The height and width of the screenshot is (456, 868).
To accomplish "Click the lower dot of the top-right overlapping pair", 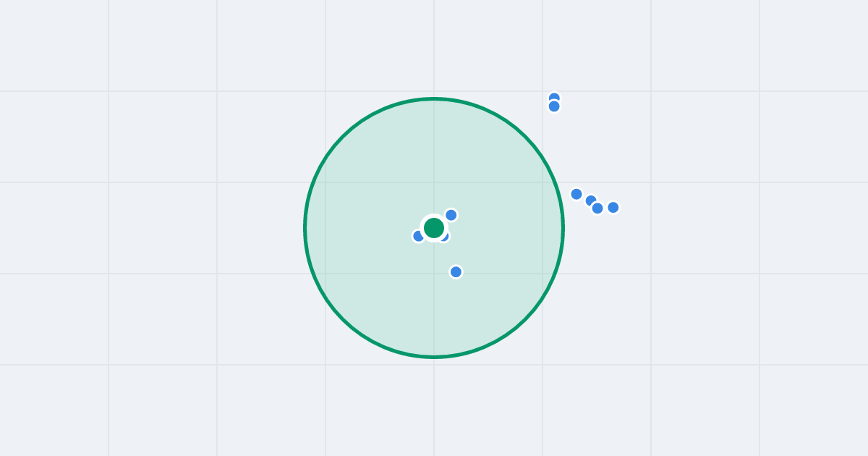I will pos(554,106).
